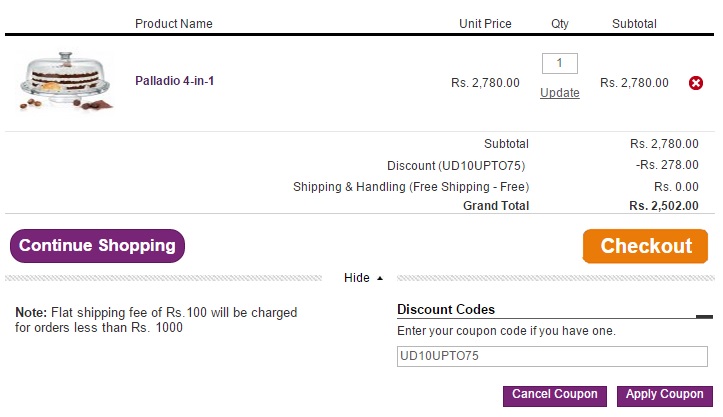Click the quantity input box
723x417 pixels.
559,64
